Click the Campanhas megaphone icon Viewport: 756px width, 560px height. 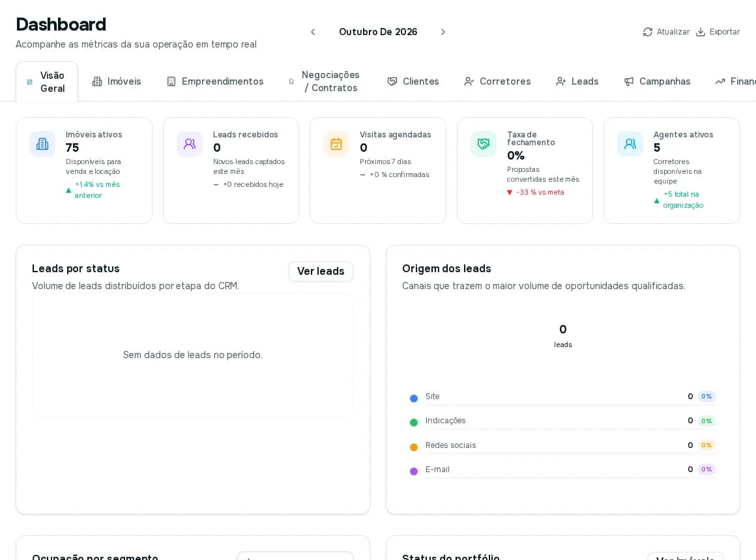click(x=629, y=81)
